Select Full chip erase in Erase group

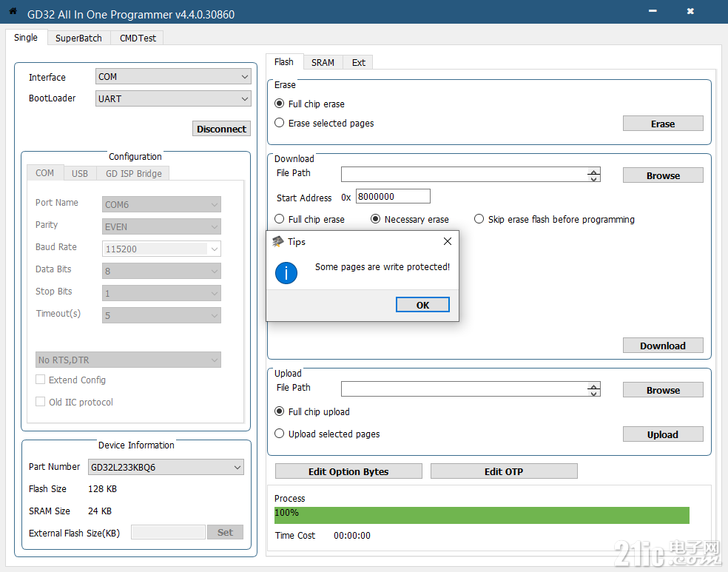[x=279, y=104]
